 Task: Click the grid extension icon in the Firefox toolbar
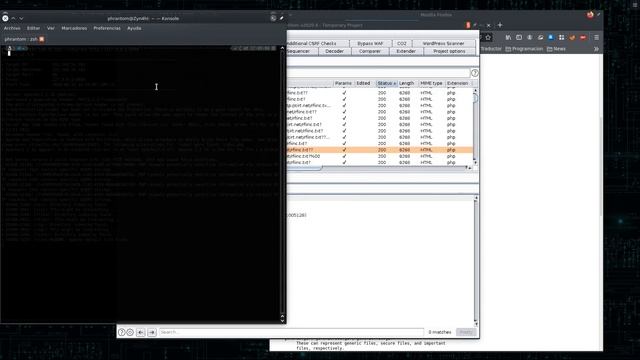click(x=562, y=38)
